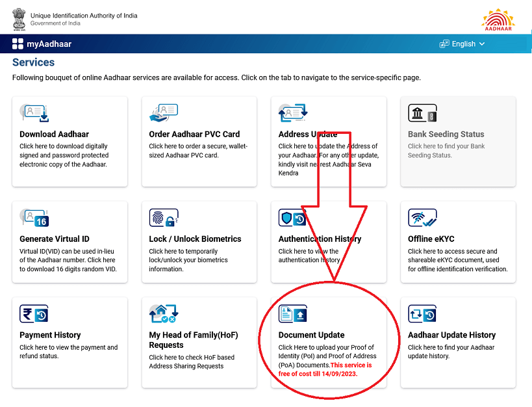Open the Offline eKYC heading

click(431, 239)
